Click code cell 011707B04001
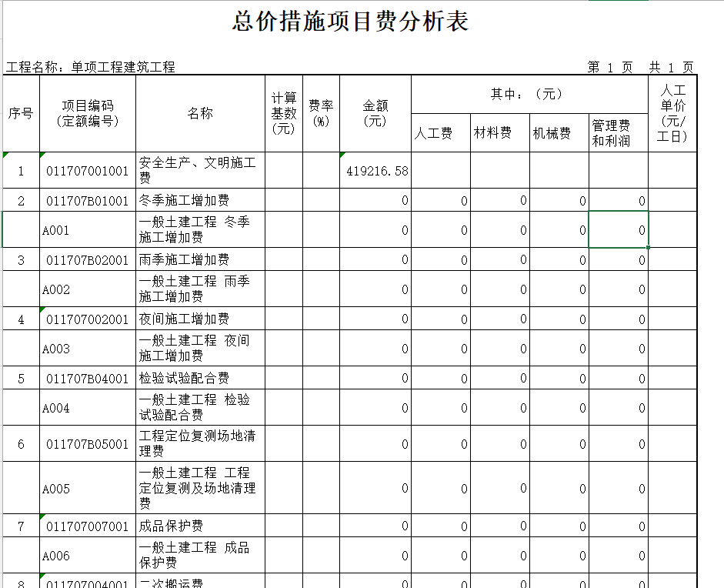 point(88,379)
